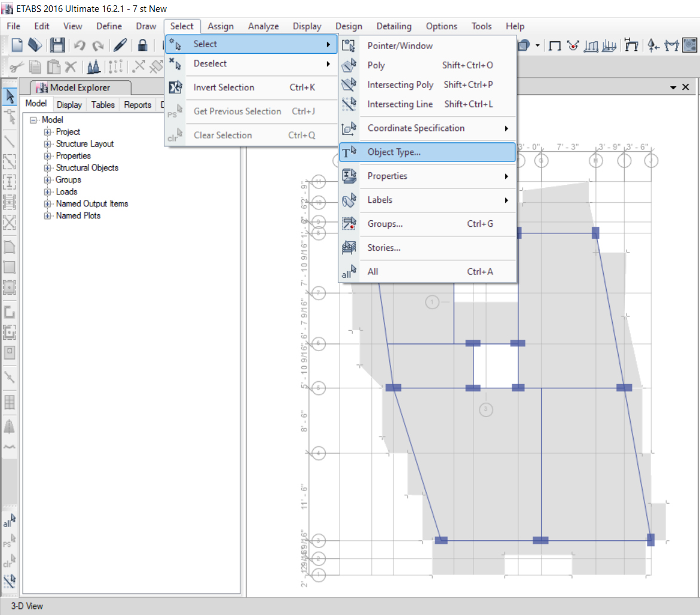Click the Show Undeformed Shape frame icon
The height and width of the screenshot is (615, 700).
554,45
